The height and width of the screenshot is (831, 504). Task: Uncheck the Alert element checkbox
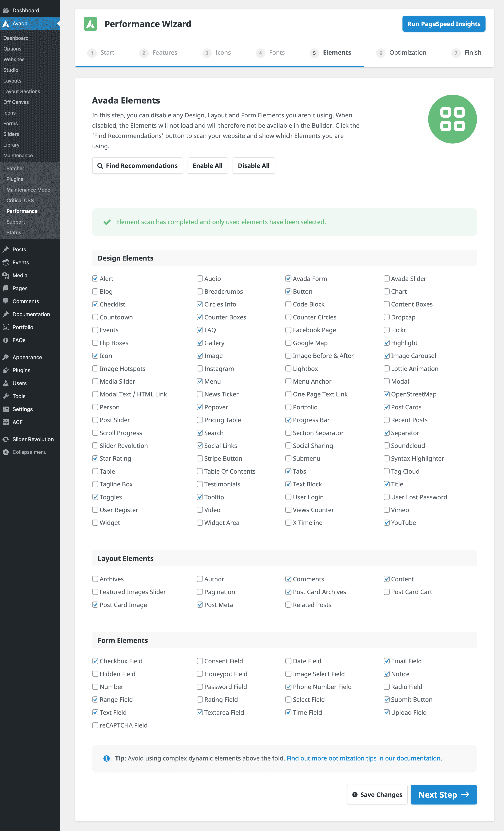(x=95, y=279)
